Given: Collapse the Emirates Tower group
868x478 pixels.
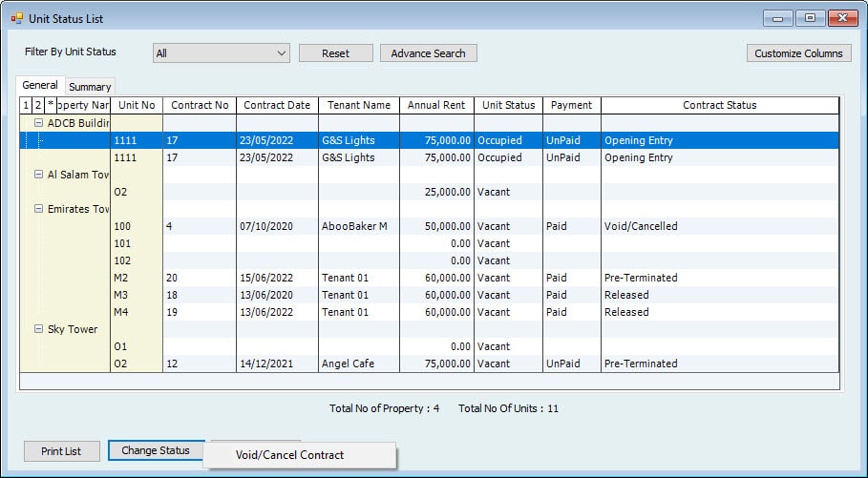Looking at the screenshot, I should [x=38, y=209].
